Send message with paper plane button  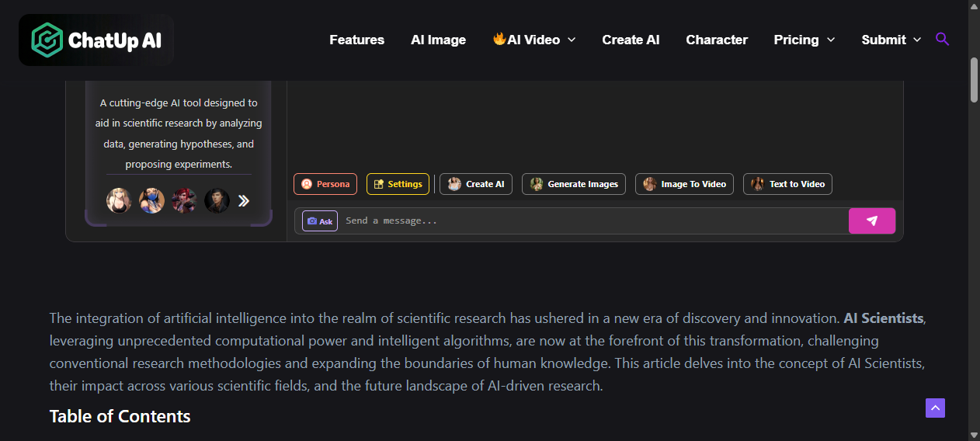pyautogui.click(x=872, y=220)
